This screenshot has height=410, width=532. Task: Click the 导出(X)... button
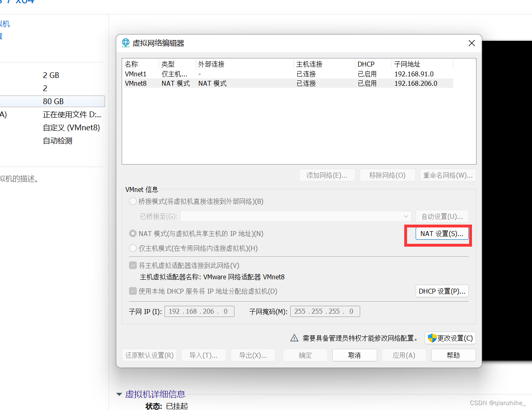(x=253, y=355)
